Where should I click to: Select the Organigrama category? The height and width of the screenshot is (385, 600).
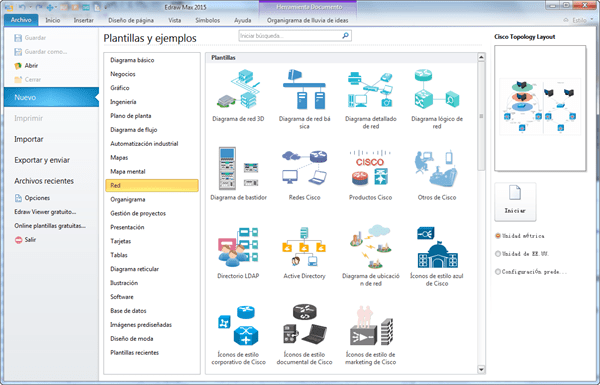tap(152, 199)
